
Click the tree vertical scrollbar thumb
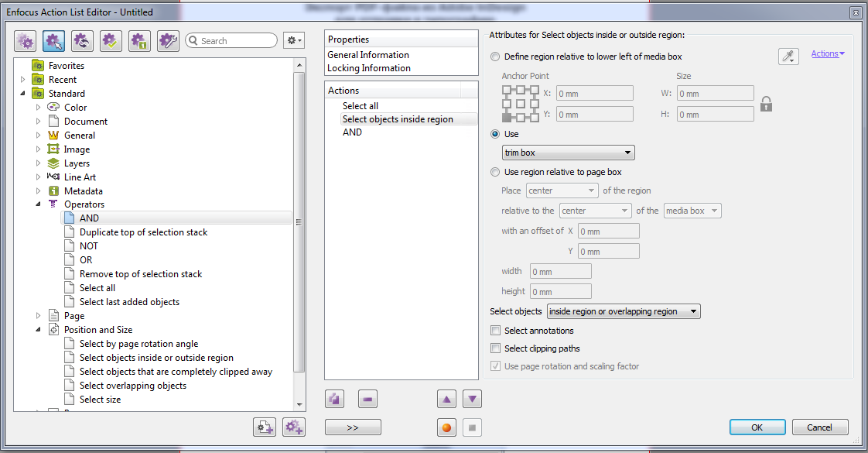(299, 221)
